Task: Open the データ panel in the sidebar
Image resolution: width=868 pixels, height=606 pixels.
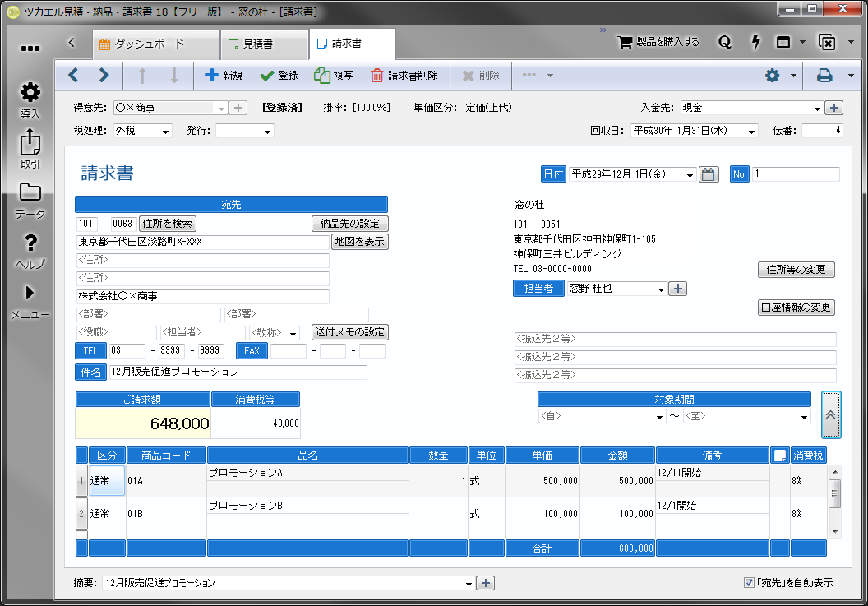Action: tap(30, 193)
